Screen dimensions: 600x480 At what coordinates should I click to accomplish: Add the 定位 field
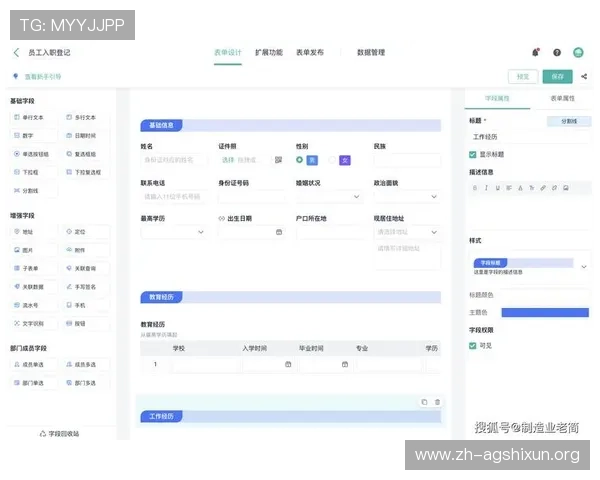tap(86, 232)
